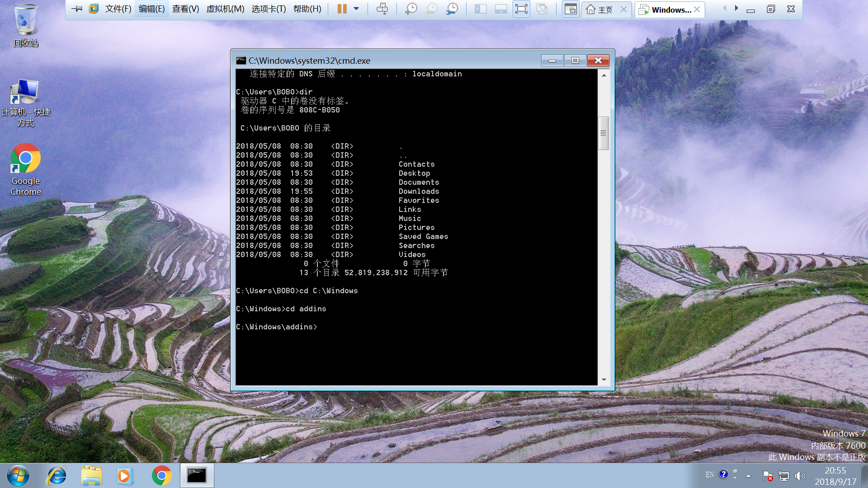The height and width of the screenshot is (488, 868).
Task: Pause the virtual machine
Action: 342,9
